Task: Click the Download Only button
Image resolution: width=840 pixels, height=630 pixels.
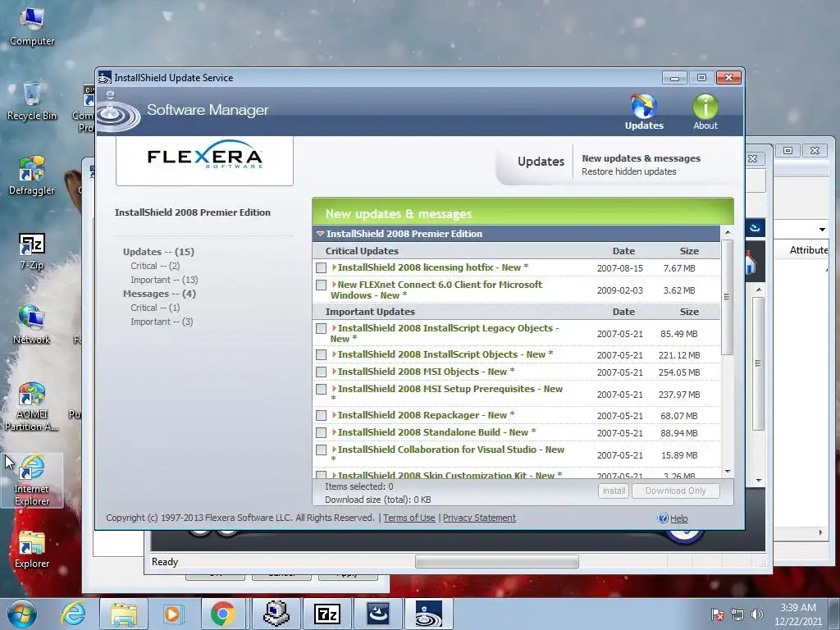Action: 676,491
